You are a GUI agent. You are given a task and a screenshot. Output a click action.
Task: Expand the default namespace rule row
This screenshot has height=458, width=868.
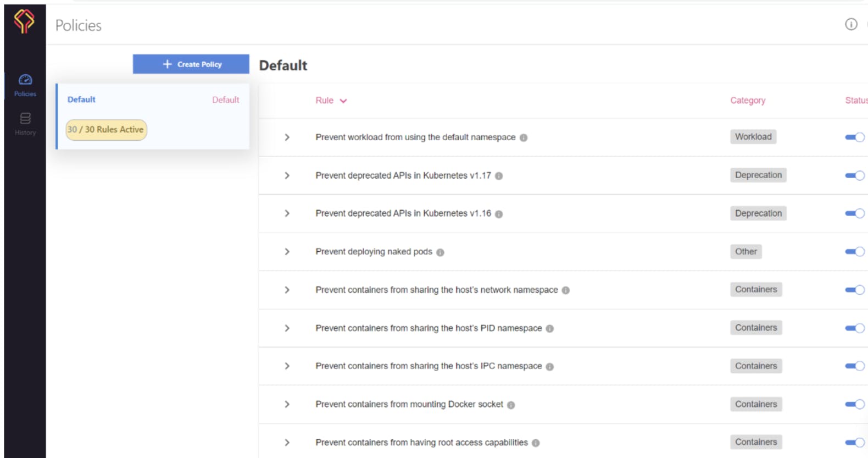(287, 137)
